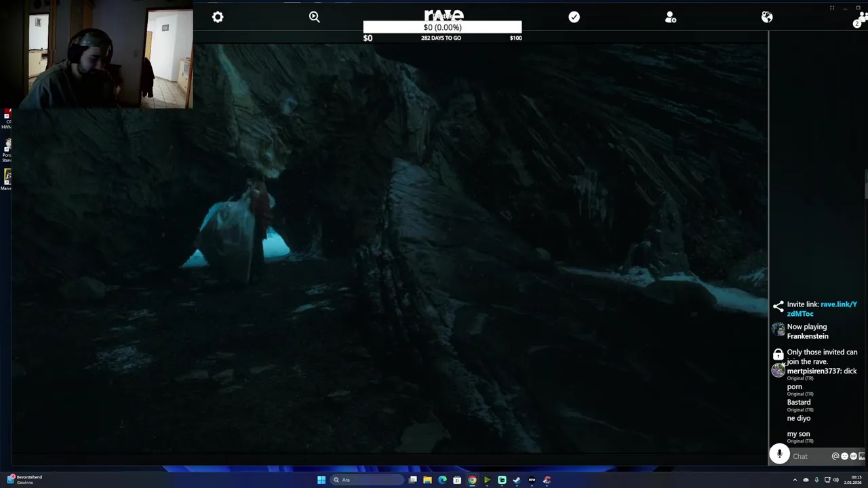Open the GIF picker in chat
The width and height of the screenshot is (868, 488).
853,456
